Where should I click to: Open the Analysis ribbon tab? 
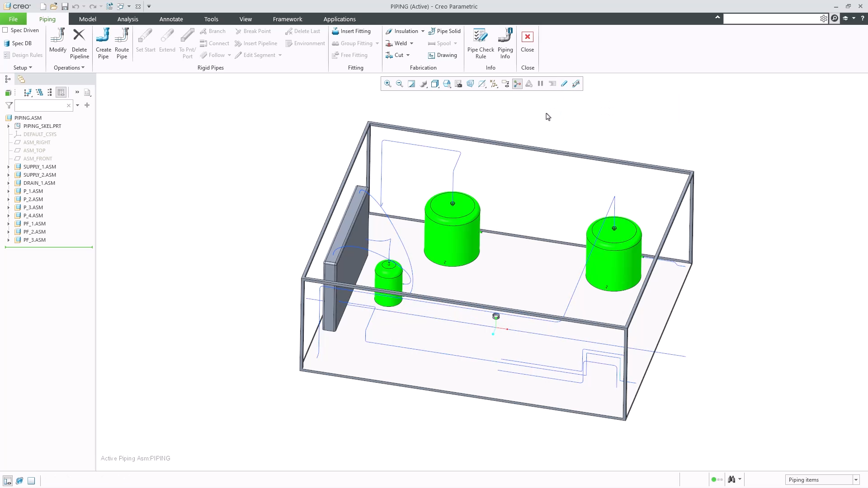[127, 19]
